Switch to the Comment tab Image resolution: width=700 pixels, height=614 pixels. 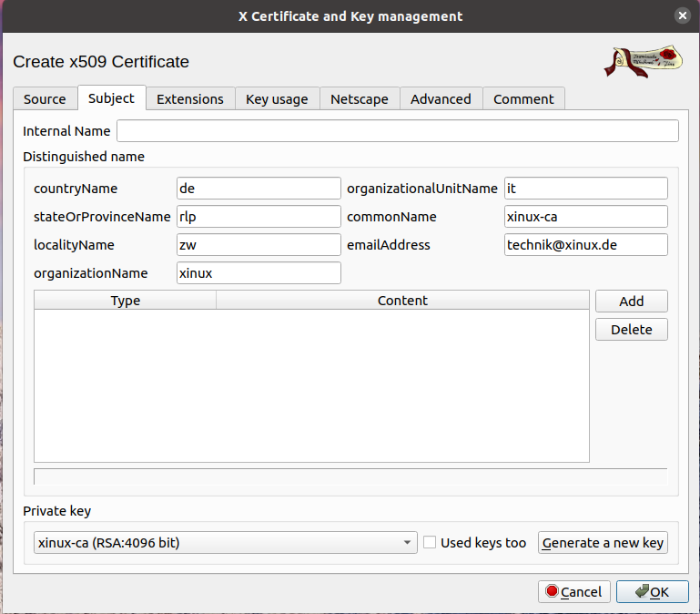(x=523, y=99)
